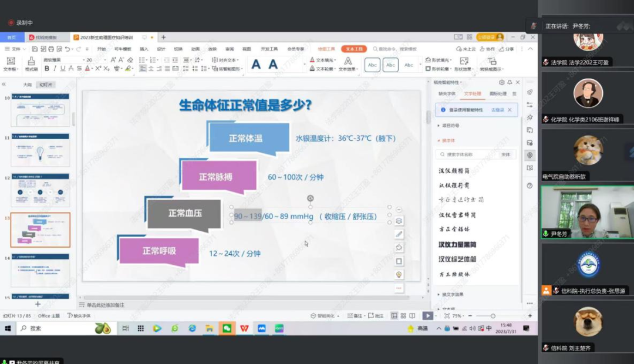The image size is (634, 364).
Task: Expand the 项目符号 section in side panel
Action: tap(450, 125)
